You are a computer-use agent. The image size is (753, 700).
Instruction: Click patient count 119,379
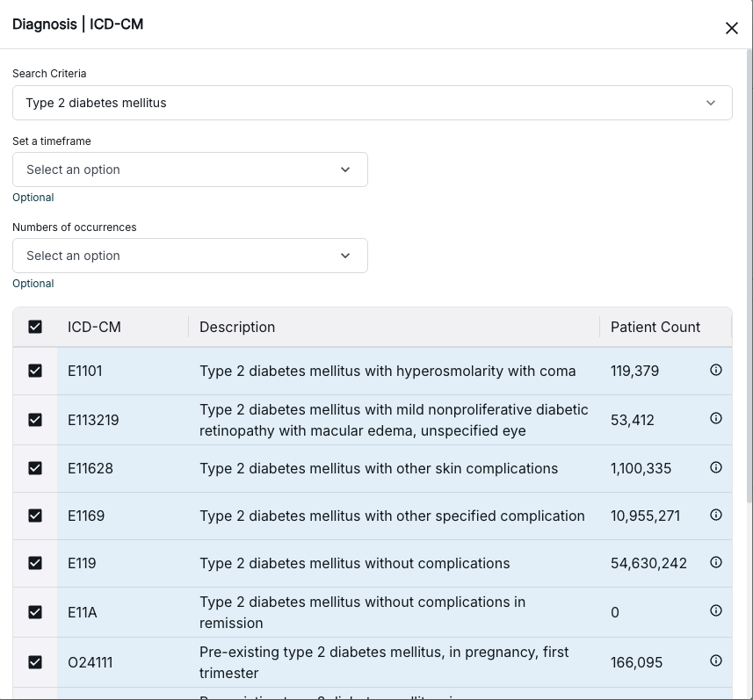coord(634,371)
